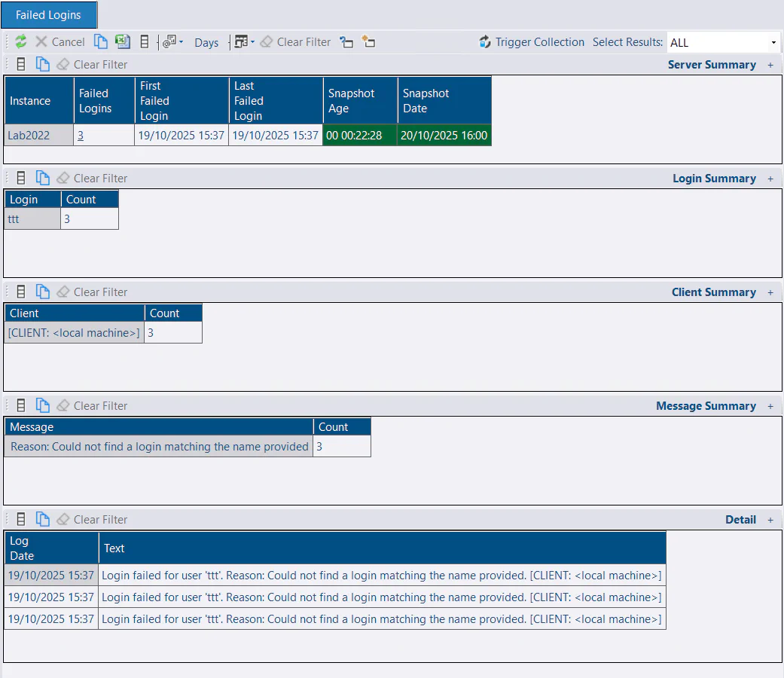Click the Days item in the toolbar

(x=206, y=42)
